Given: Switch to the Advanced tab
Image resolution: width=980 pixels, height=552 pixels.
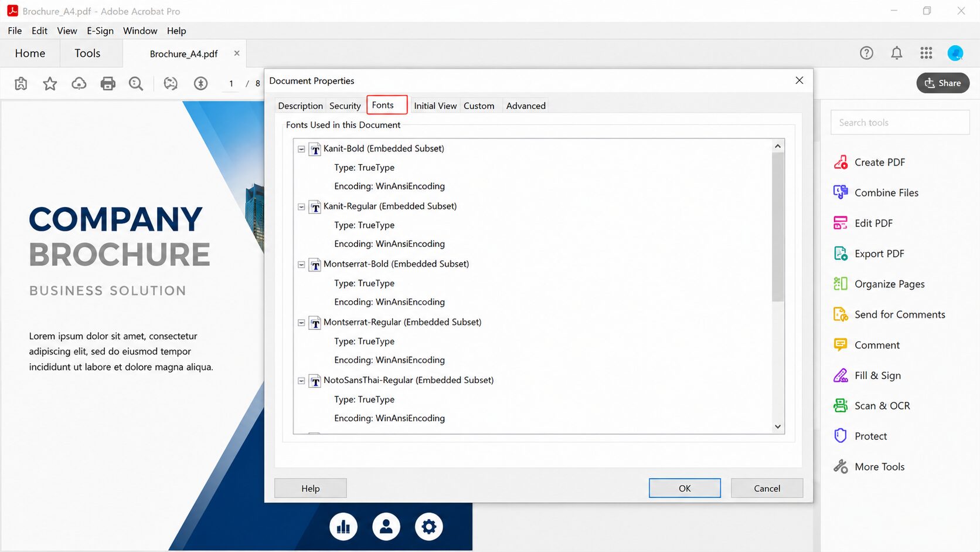Looking at the screenshot, I should tap(526, 106).
